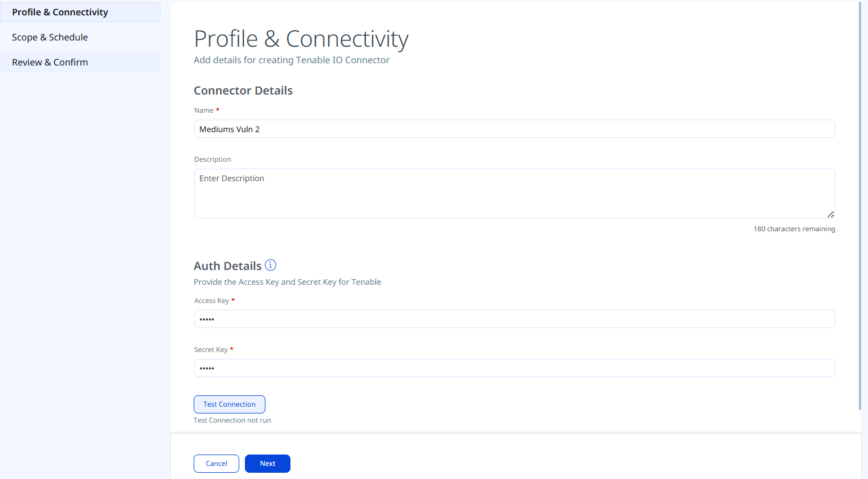
Task: Go to the Scope & Schedule step
Action: point(80,37)
